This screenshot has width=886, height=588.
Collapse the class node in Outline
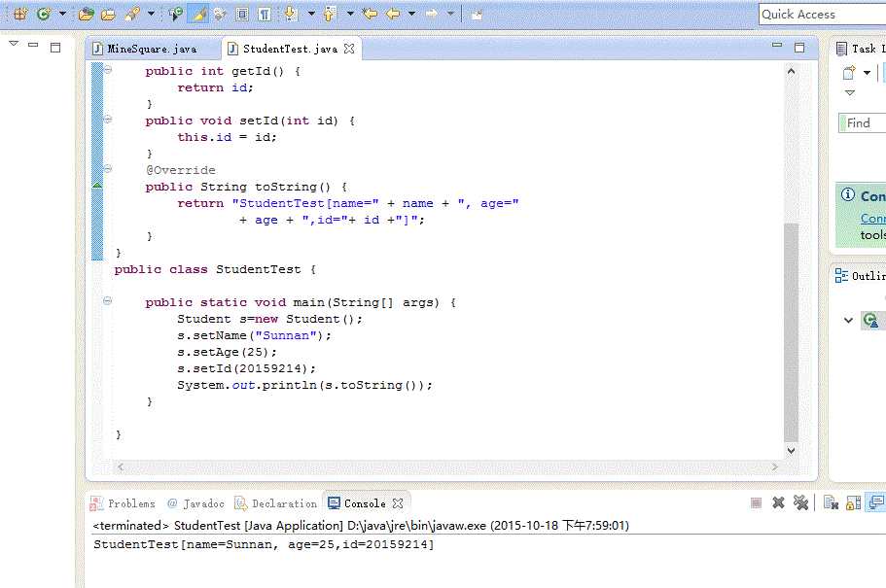pyautogui.click(x=848, y=321)
